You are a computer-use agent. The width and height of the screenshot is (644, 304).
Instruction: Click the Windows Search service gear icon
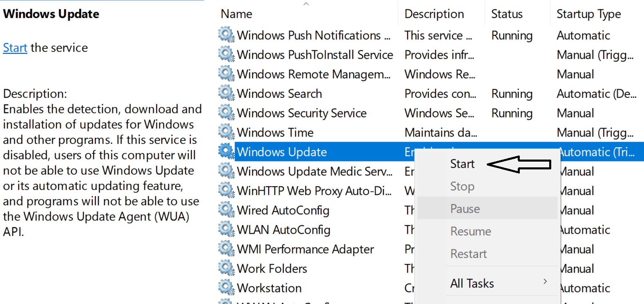226,93
